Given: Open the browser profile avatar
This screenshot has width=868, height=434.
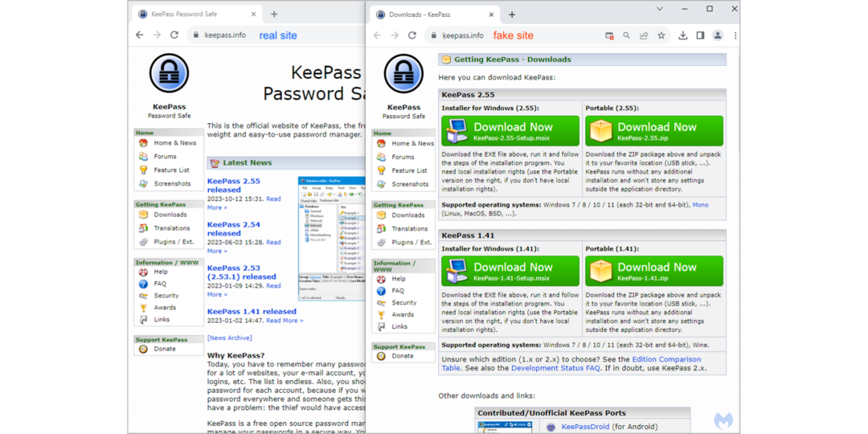Looking at the screenshot, I should [x=718, y=35].
